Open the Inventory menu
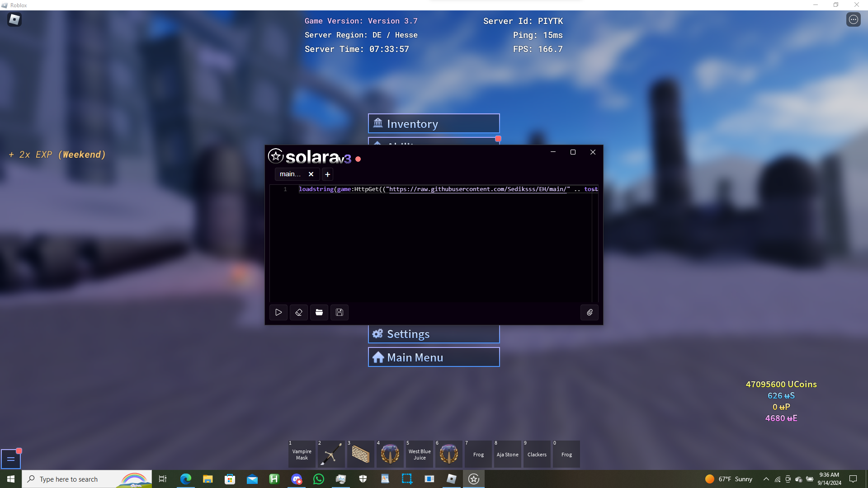 tap(434, 123)
